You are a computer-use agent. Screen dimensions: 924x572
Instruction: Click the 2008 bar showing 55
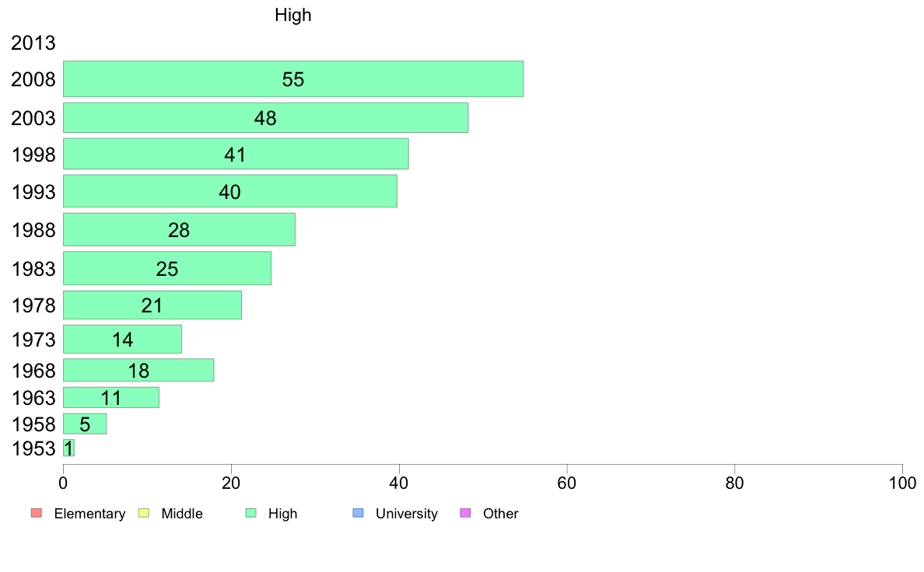pos(293,79)
